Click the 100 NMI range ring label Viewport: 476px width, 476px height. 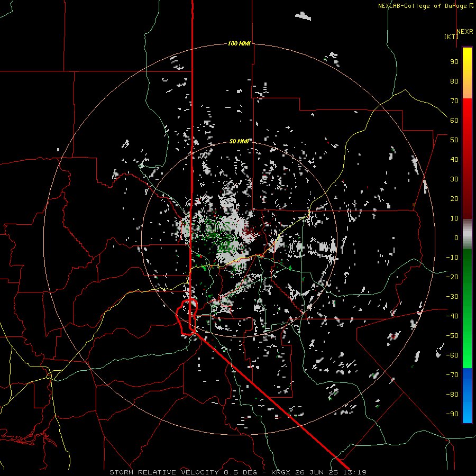[x=239, y=43]
